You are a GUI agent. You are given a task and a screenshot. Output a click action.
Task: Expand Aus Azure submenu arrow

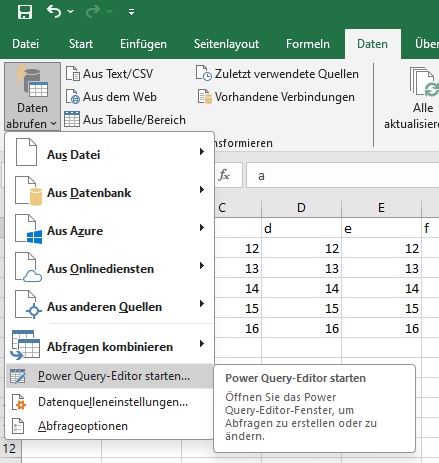point(202,228)
